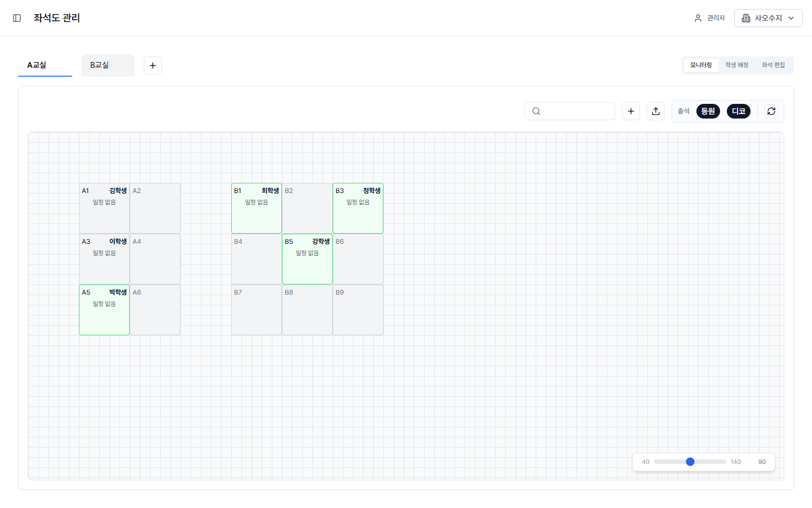Click the seat size zoom slider handle

[690, 462]
